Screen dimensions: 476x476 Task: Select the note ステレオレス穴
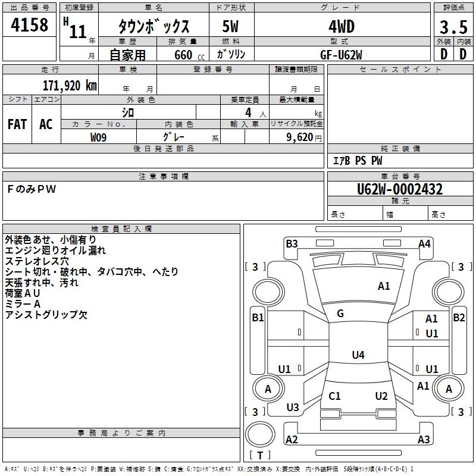[x=37, y=261]
